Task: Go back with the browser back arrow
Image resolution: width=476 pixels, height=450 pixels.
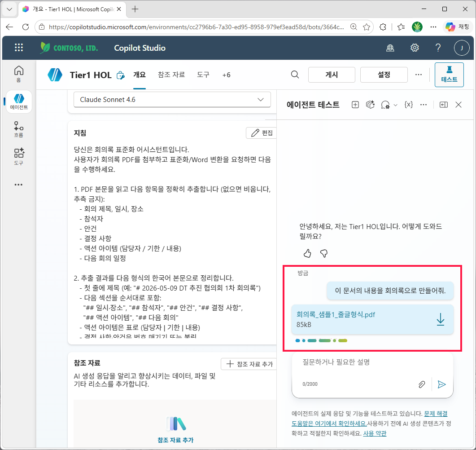Action: (9, 27)
